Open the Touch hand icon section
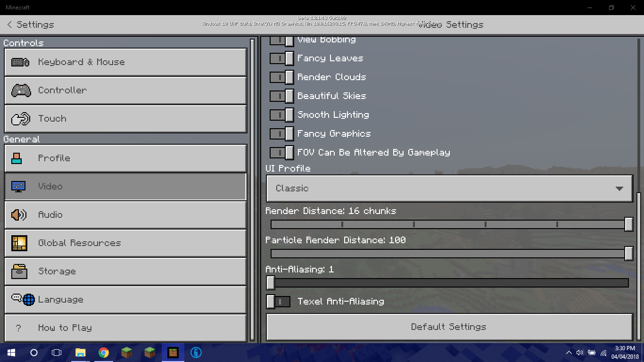Viewport: 644px width, 362px height. click(21, 118)
